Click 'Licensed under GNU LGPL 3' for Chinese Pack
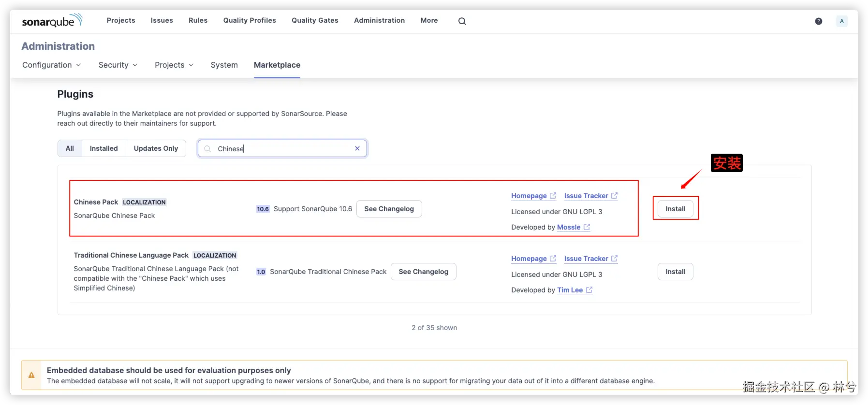 pyautogui.click(x=557, y=212)
